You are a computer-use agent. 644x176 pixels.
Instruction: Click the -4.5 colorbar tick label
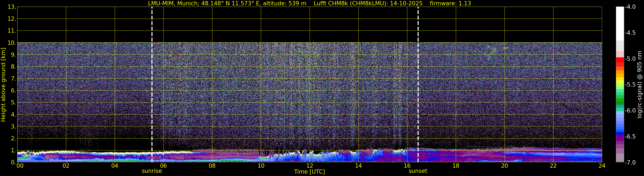click(630, 33)
